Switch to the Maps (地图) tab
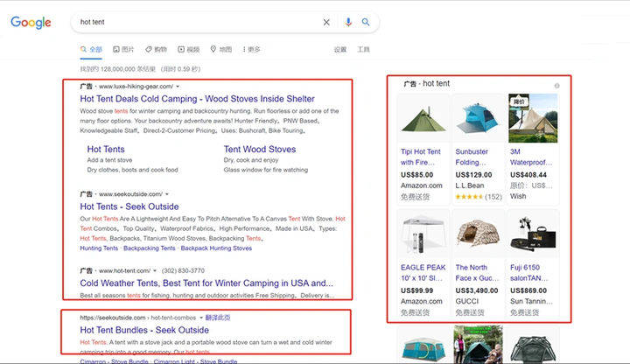This screenshot has height=364, width=630. 221,49
